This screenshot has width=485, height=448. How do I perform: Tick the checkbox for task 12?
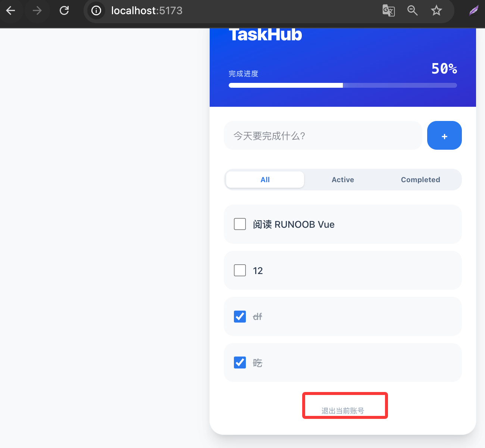(x=240, y=270)
